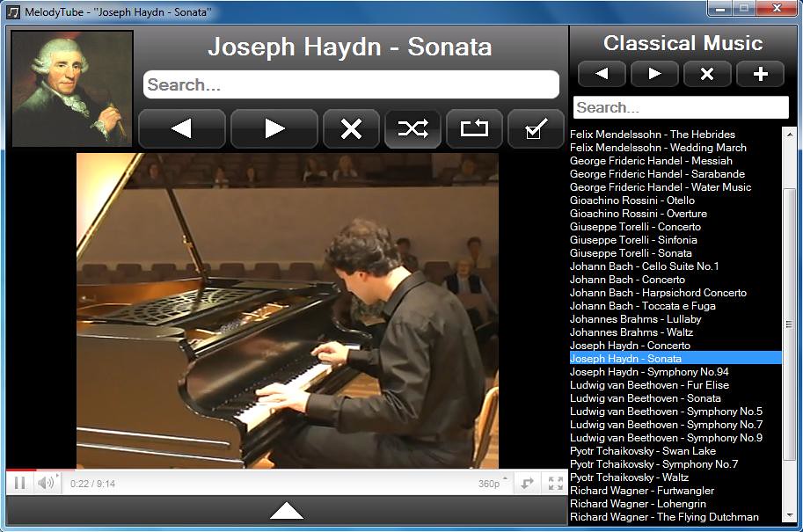Add new playlist with plus button
The height and width of the screenshot is (532, 803).
(760, 74)
